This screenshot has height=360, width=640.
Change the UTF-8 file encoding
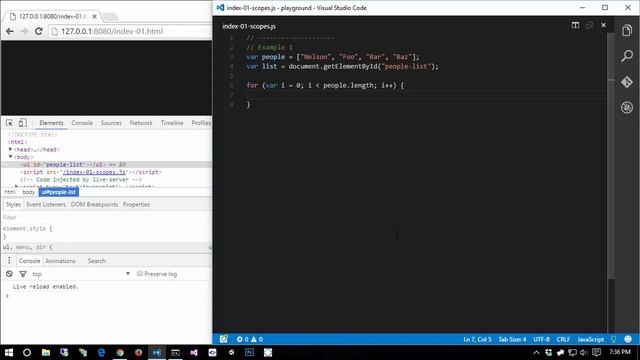pyautogui.click(x=541, y=339)
